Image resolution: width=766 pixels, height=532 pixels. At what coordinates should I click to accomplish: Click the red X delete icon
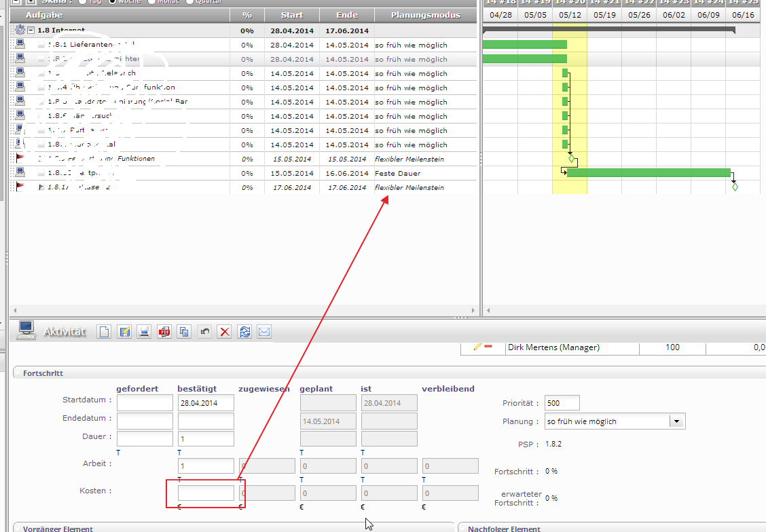pos(225,332)
